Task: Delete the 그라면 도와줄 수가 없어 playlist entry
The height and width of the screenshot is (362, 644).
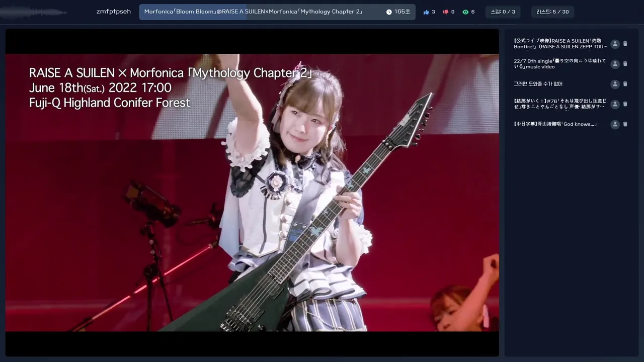Action: click(625, 84)
